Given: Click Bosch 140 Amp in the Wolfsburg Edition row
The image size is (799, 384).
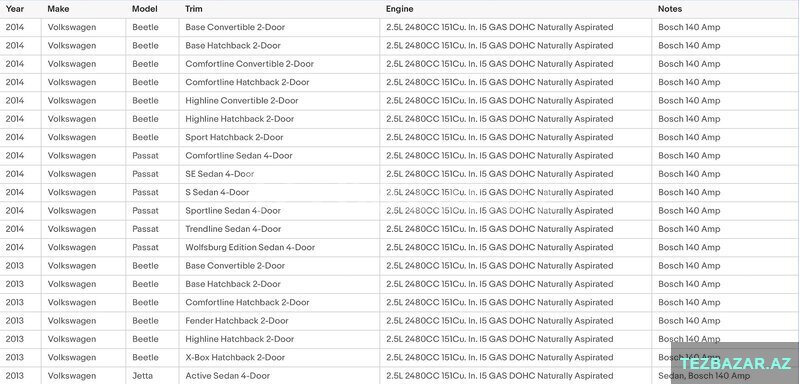Looking at the screenshot, I should tap(689, 248).
